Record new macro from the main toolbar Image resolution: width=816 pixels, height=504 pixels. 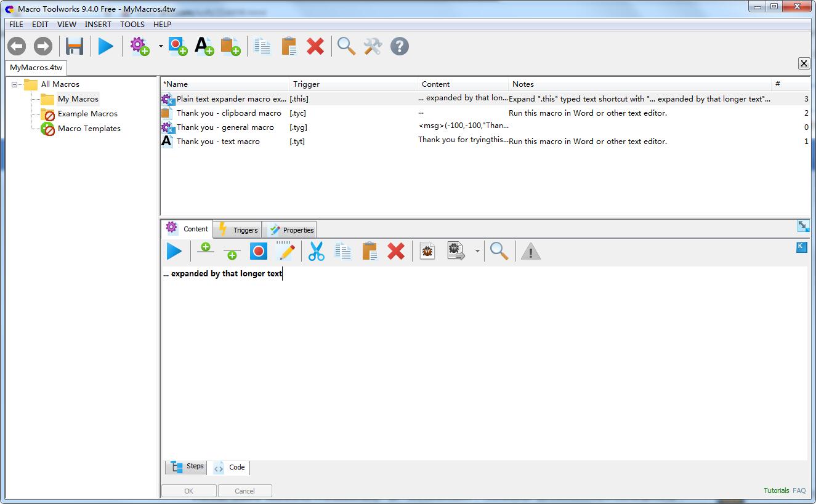click(179, 46)
